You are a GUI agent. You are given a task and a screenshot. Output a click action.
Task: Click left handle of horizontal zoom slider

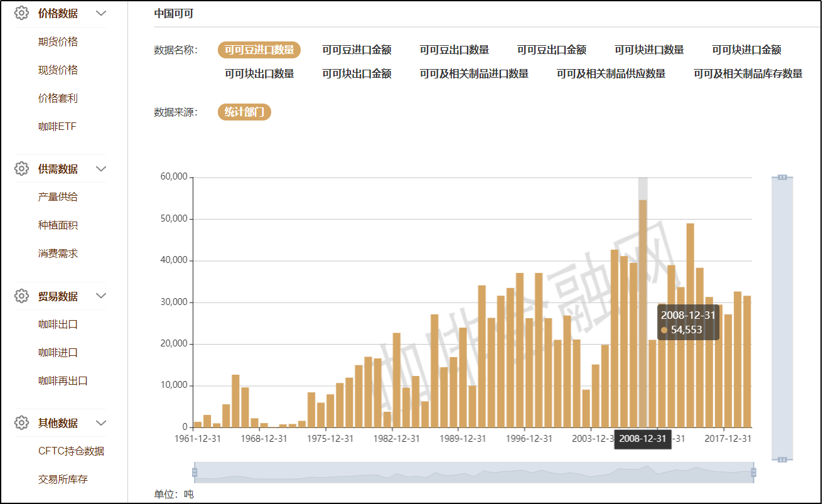coord(195,472)
